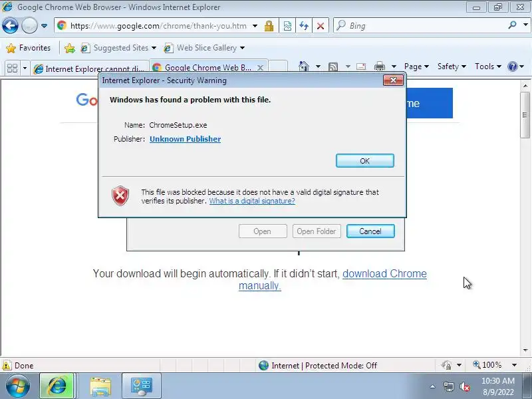532x399 pixels.
Task: Open the Favorites star button
Action: [29, 48]
